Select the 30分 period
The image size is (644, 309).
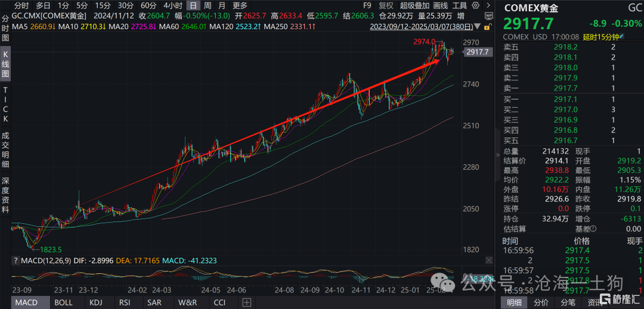click(125, 5)
